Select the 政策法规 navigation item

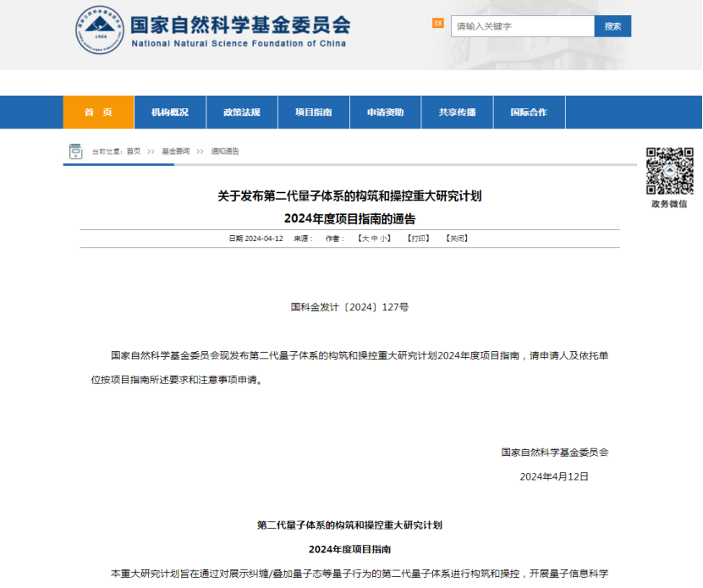tap(242, 113)
